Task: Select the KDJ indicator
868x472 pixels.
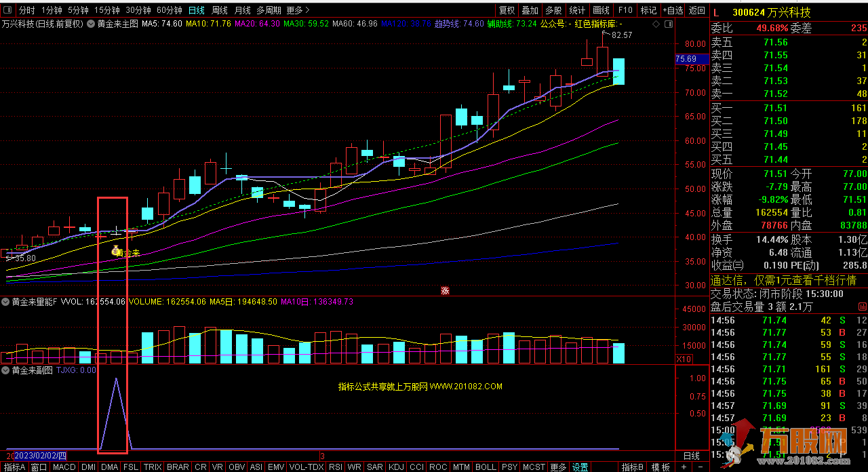Action: pyautogui.click(x=396, y=467)
